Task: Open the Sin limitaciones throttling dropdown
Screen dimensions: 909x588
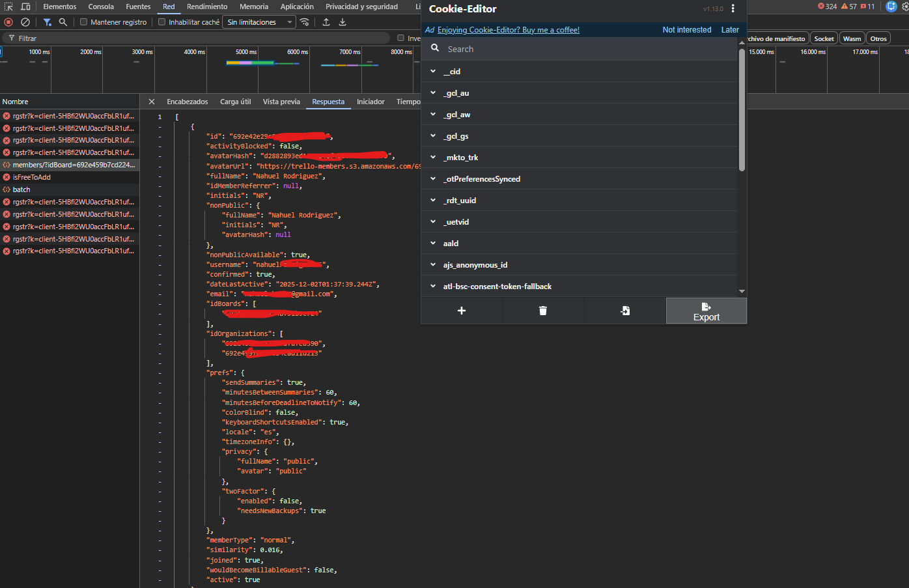Action: click(259, 21)
